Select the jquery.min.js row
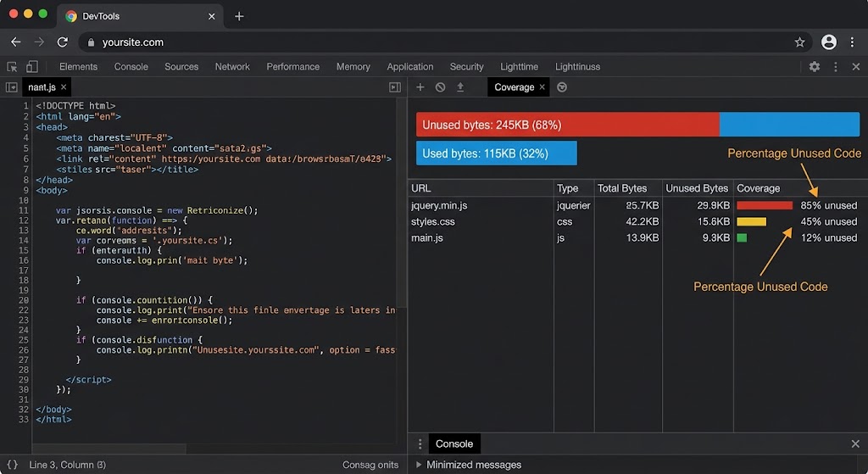This screenshot has width=868, height=474. pyautogui.click(x=637, y=205)
